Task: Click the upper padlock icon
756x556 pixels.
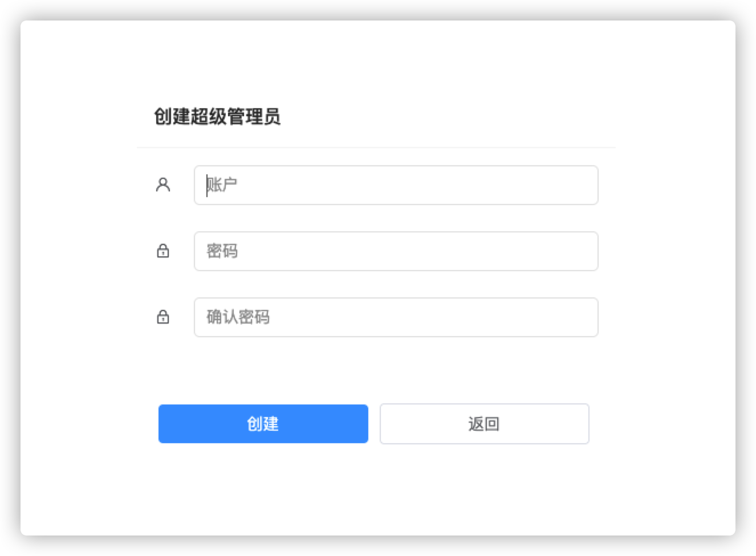Action: pos(163,251)
